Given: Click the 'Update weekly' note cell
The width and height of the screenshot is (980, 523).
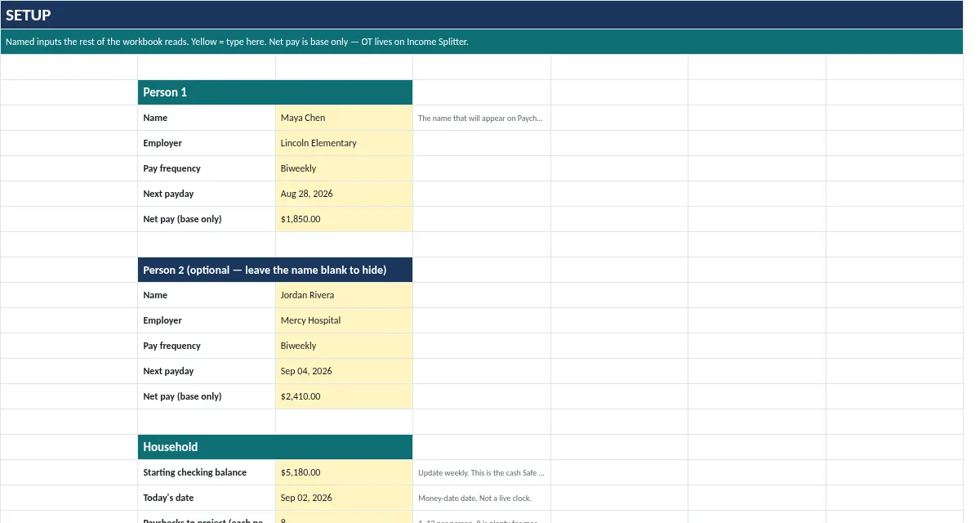Looking at the screenshot, I should (482, 472).
